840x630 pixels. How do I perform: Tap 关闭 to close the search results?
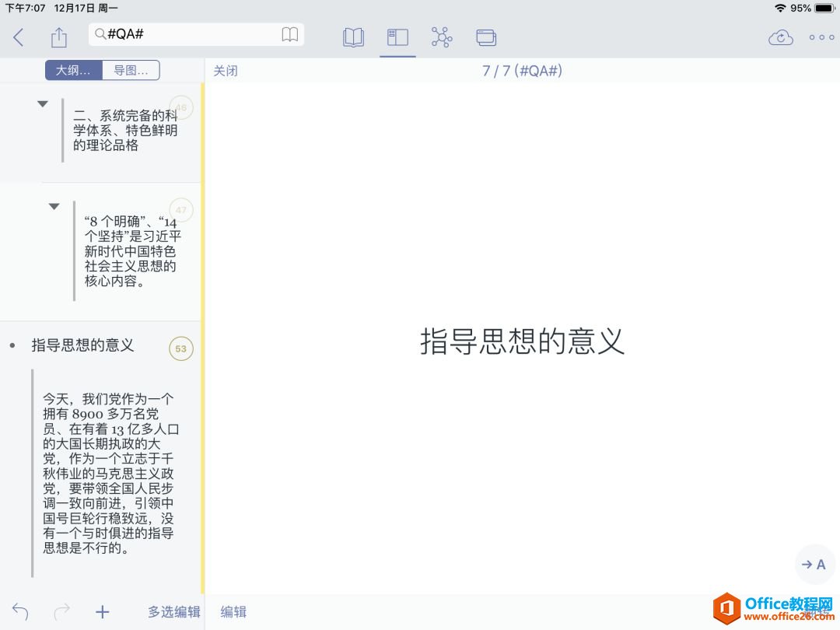[x=226, y=70]
